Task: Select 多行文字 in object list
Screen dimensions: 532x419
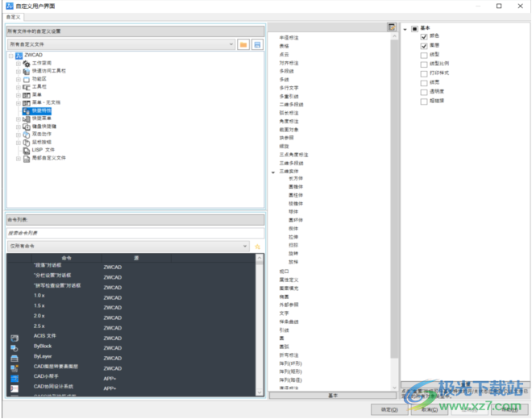Action: [x=289, y=88]
